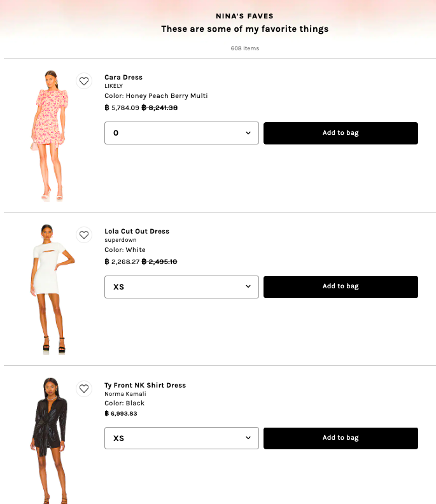The height and width of the screenshot is (504, 436).
Task: Add Lola Cut Out Dress to bag
Action: tap(341, 287)
